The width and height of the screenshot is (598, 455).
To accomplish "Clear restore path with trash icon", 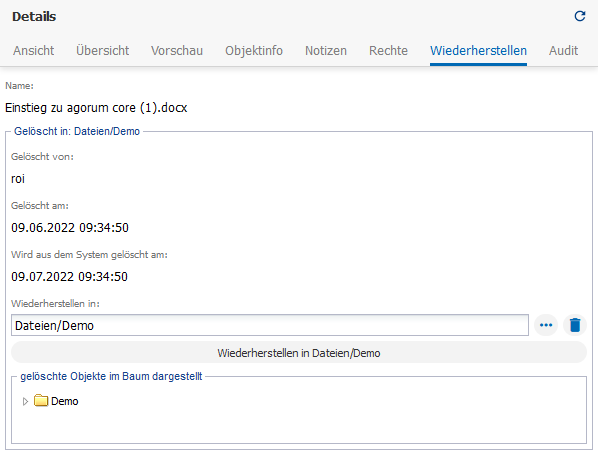I will pyautogui.click(x=575, y=325).
